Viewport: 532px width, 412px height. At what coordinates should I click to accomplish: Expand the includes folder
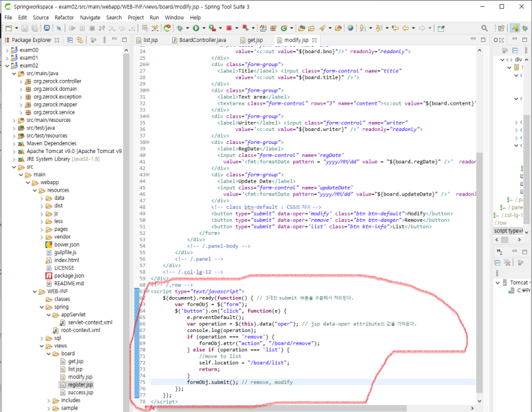click(x=48, y=401)
